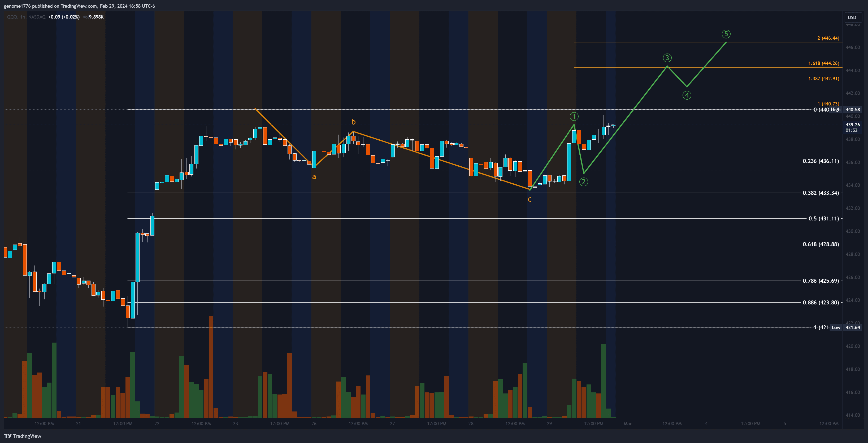Select the circled wave 2 marker
Viewport: 868px width, 443px height.
583,182
